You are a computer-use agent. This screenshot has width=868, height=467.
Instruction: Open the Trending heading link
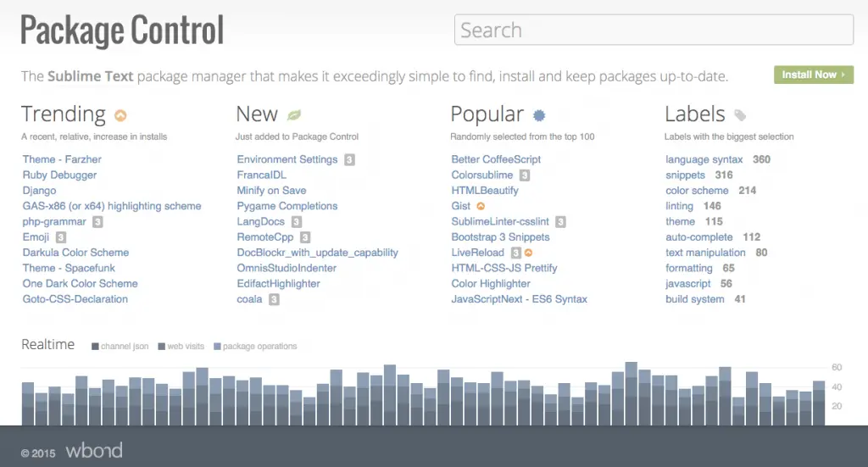pos(63,114)
